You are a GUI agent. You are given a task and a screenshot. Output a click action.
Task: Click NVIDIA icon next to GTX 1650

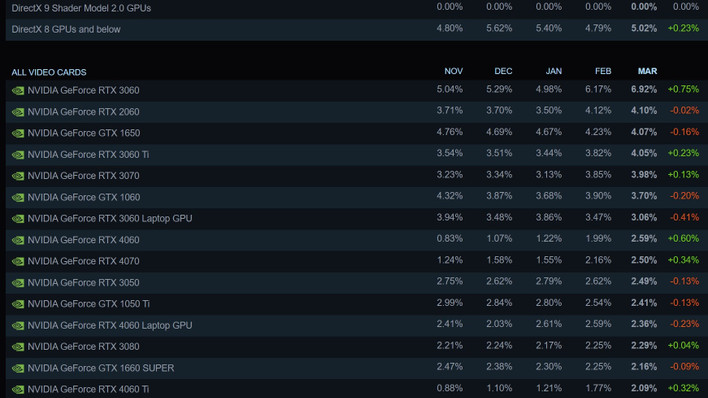pyautogui.click(x=18, y=133)
